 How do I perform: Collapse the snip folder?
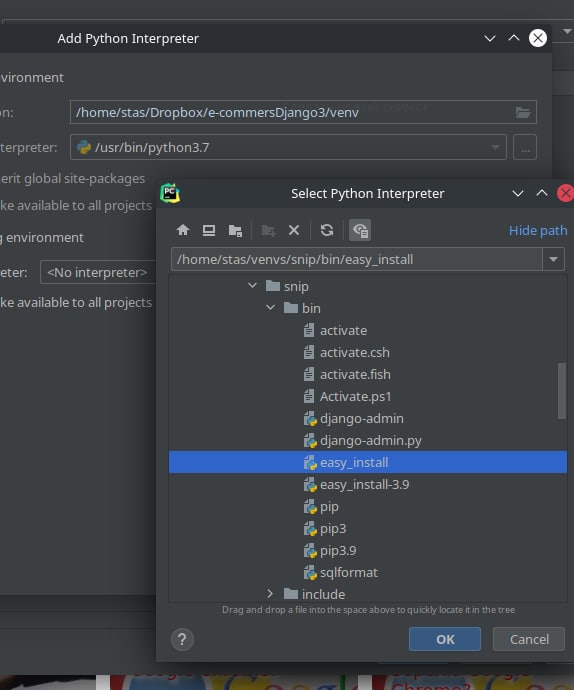tap(253, 286)
